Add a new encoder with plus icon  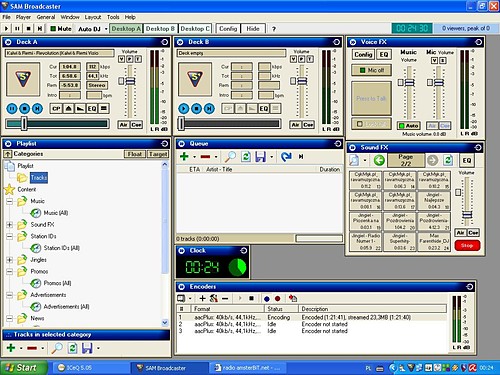click(x=202, y=298)
